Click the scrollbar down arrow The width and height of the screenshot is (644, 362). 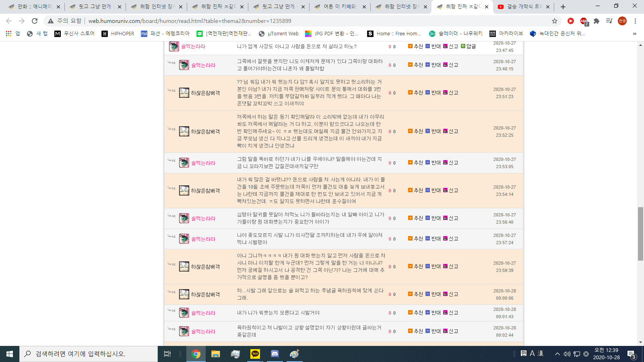pos(640,342)
